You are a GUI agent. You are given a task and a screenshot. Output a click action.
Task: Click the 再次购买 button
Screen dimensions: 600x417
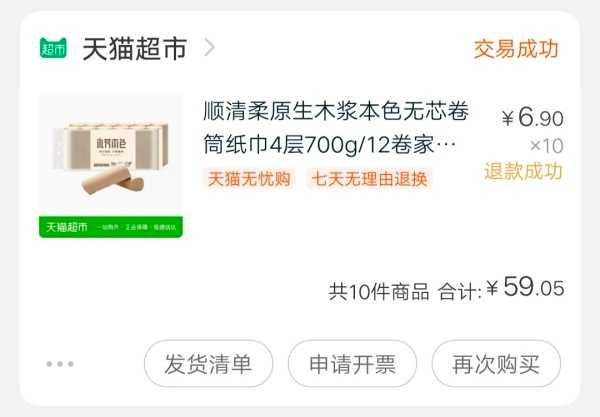click(496, 363)
